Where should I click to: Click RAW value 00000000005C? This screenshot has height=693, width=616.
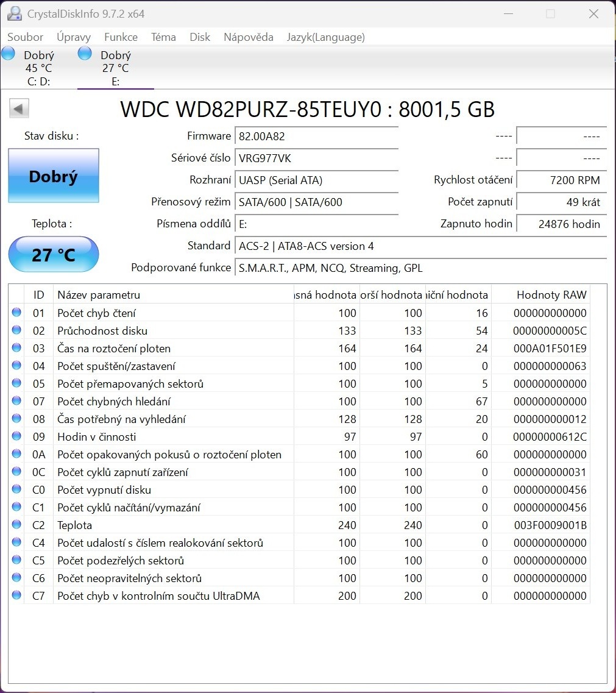pyautogui.click(x=550, y=330)
